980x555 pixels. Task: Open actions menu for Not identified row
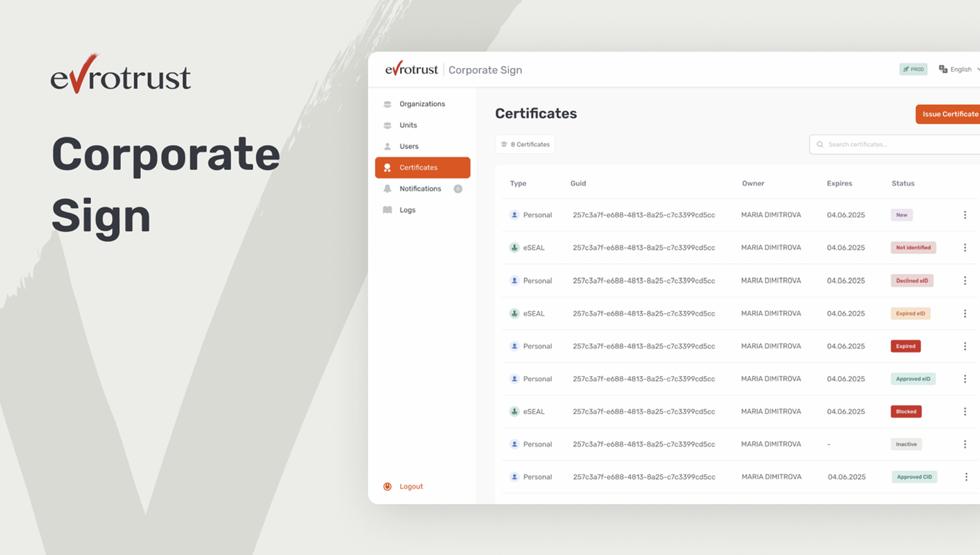point(965,248)
